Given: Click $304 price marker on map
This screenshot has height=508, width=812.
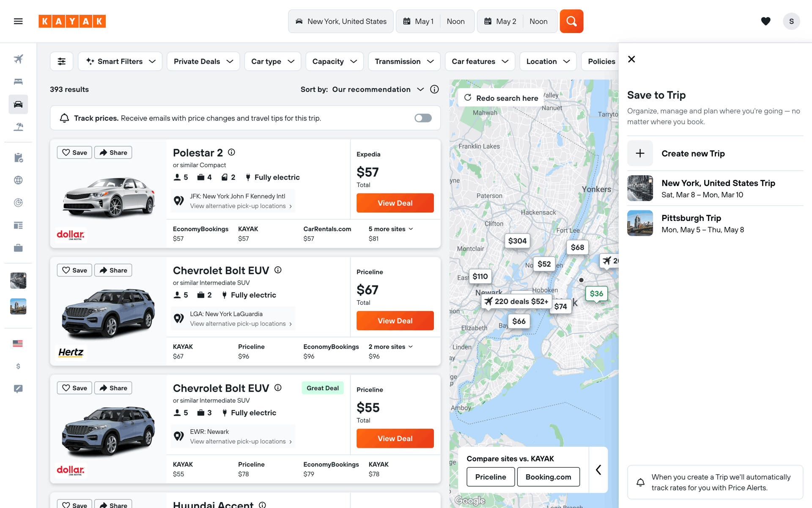Looking at the screenshot, I should (517, 241).
